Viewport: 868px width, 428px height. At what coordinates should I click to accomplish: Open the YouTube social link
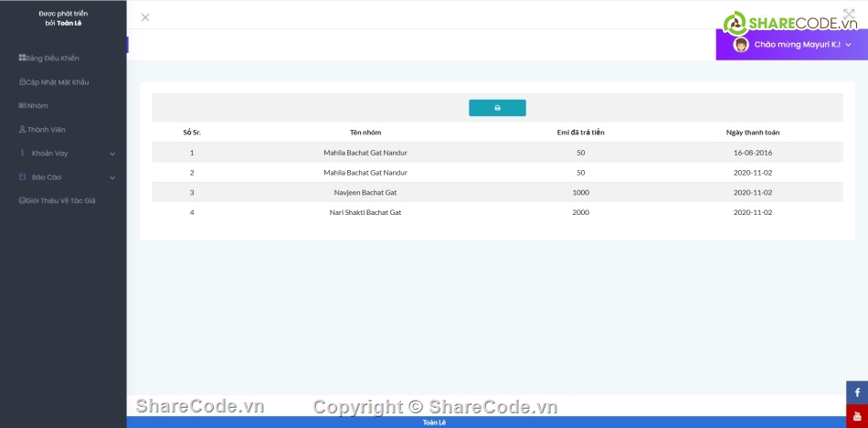coord(857,416)
